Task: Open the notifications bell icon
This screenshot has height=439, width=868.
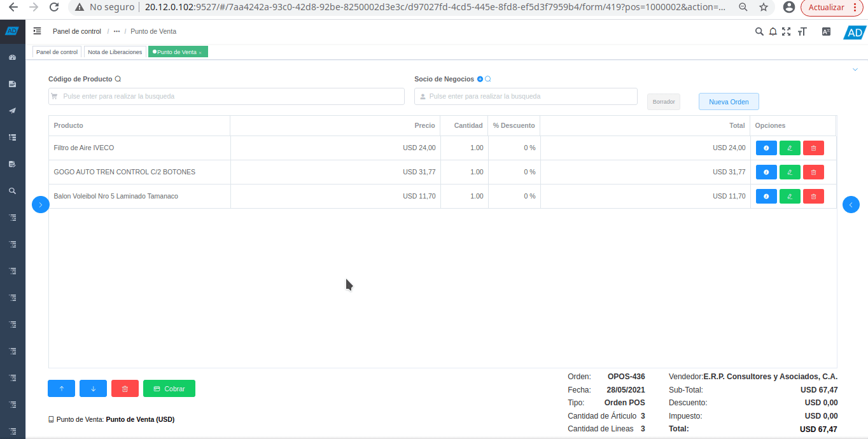Action: pyautogui.click(x=773, y=32)
